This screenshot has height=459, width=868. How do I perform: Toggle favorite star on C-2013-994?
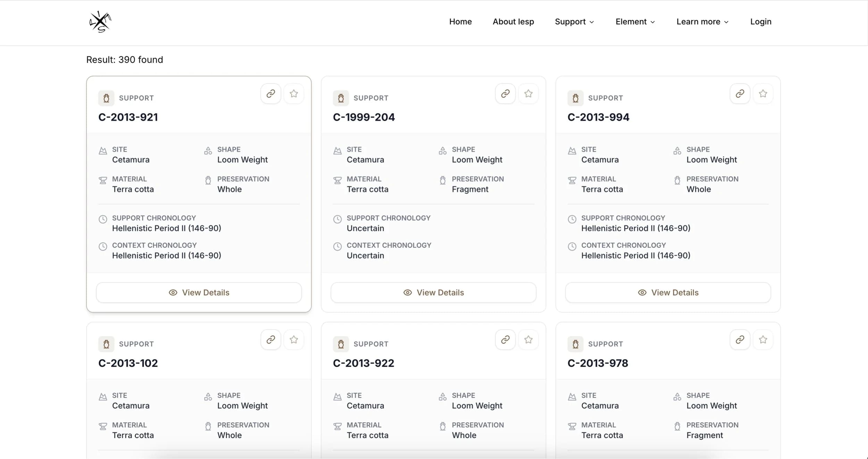(763, 93)
